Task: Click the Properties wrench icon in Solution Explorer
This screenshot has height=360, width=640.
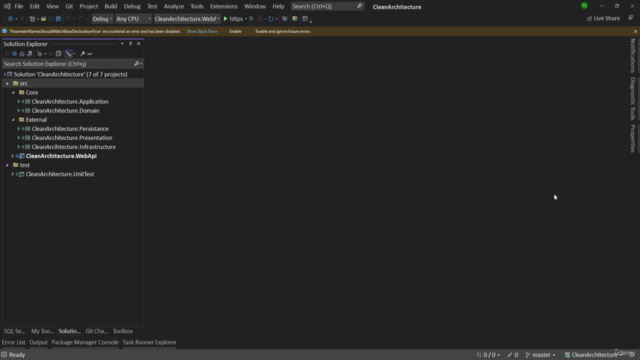Action: (82, 54)
